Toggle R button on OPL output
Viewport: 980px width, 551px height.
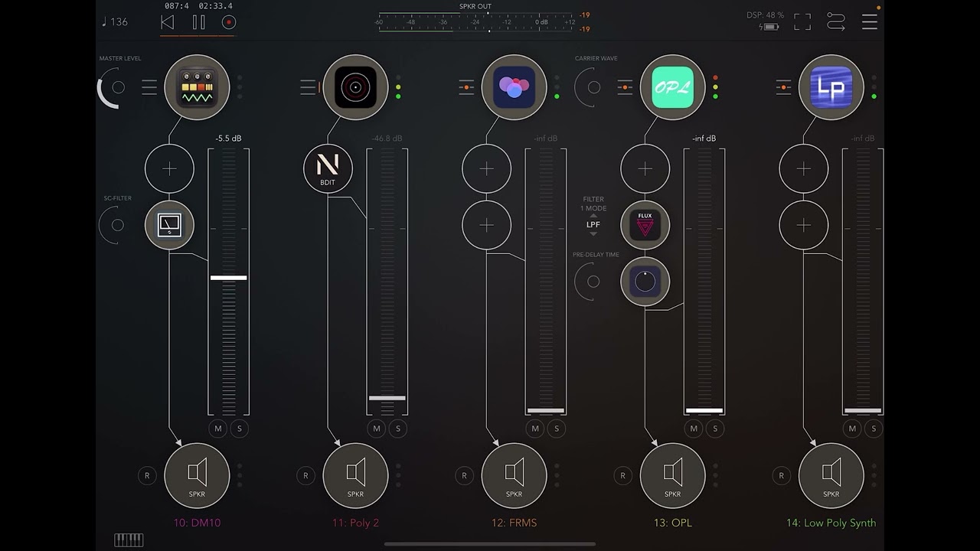click(x=622, y=475)
